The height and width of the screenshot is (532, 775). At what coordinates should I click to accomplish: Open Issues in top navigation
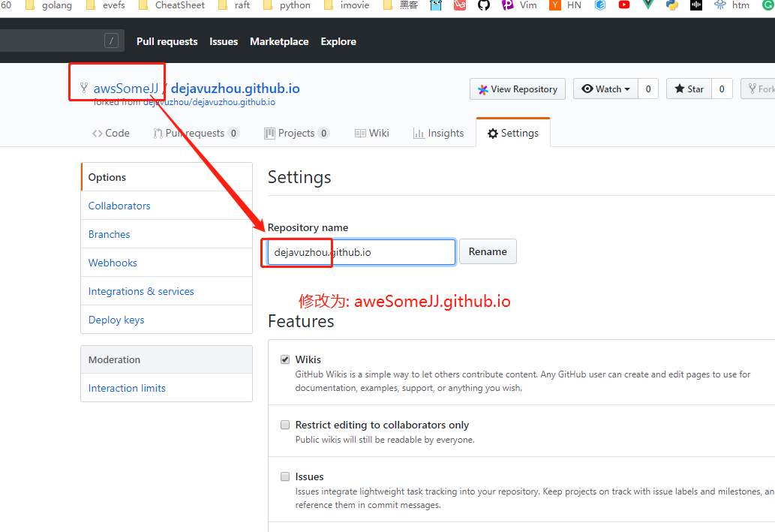[x=224, y=41]
